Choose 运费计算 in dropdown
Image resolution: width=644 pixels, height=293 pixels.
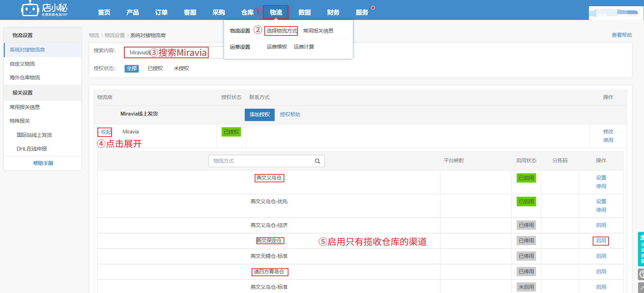(x=304, y=47)
